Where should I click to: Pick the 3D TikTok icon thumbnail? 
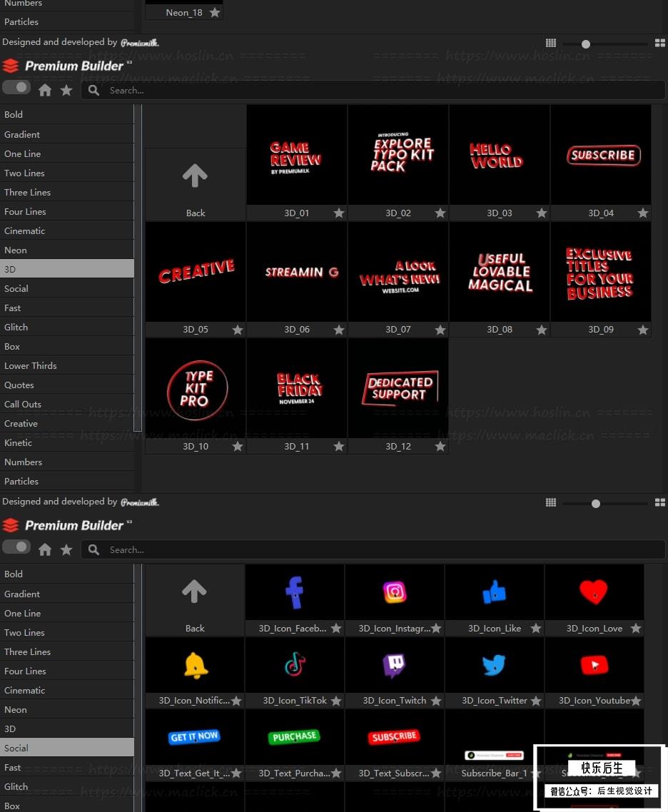pyautogui.click(x=295, y=665)
